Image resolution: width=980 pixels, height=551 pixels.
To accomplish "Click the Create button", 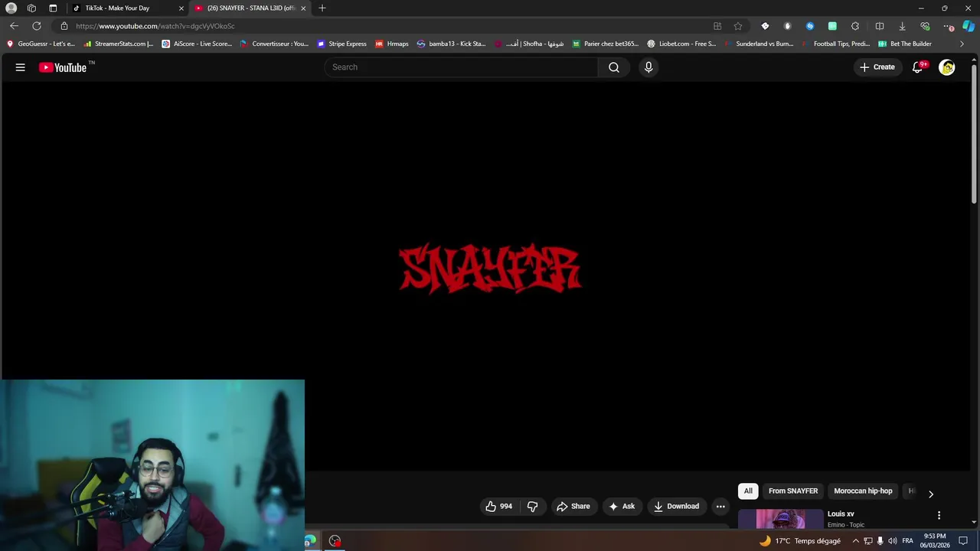I will click(877, 67).
